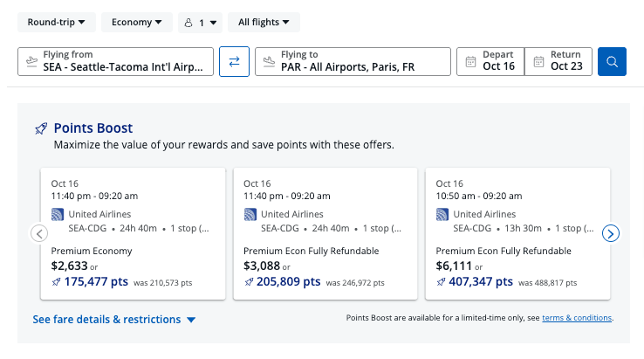Swap origin and destination airports
The image size is (644, 359).
[x=234, y=62]
